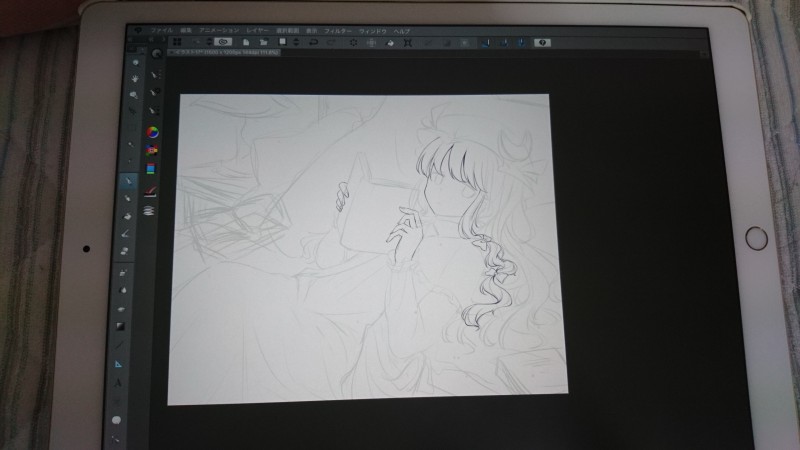
Task: Select the Balloon speech bubble tool
Action: pyautogui.click(x=116, y=420)
